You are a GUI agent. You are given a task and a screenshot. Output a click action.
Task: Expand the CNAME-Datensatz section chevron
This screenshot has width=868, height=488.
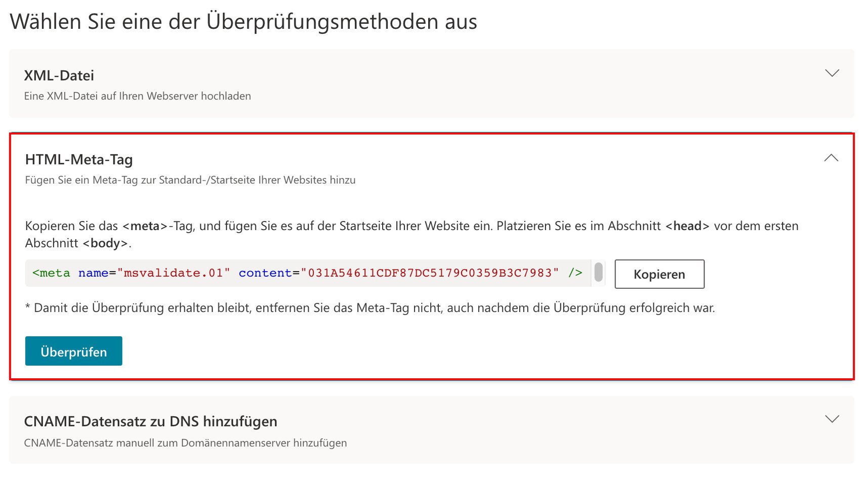tap(832, 419)
